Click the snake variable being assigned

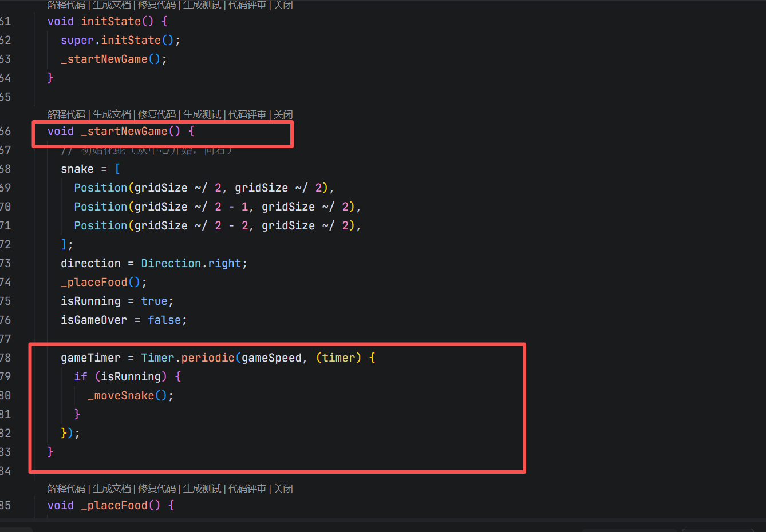coord(77,169)
